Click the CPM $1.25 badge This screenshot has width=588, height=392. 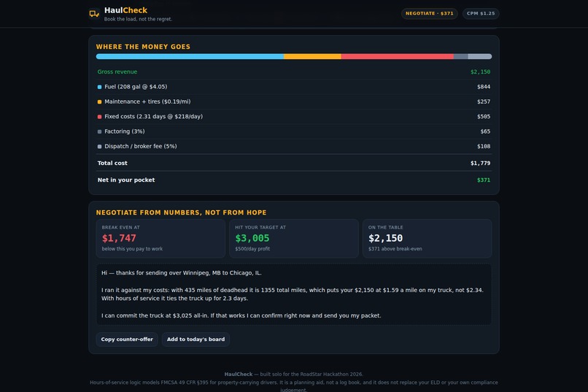(481, 13)
